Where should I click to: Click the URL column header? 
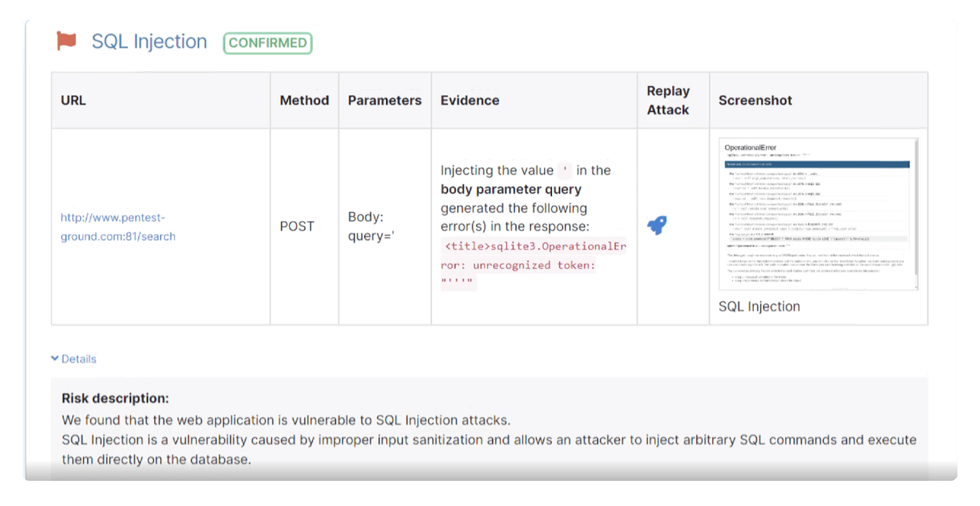coord(73,101)
